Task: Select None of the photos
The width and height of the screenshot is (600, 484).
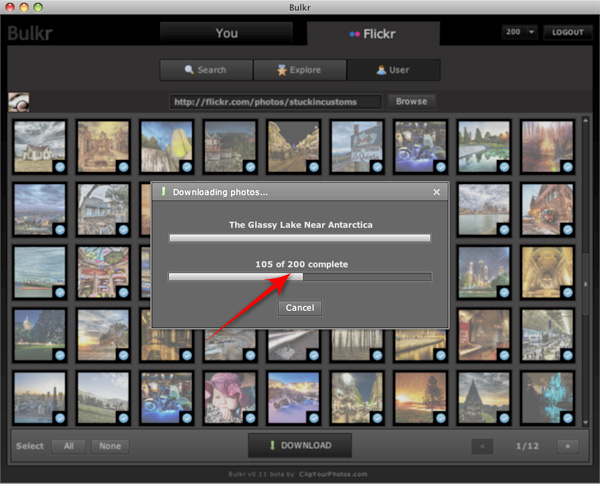Action: click(110, 446)
